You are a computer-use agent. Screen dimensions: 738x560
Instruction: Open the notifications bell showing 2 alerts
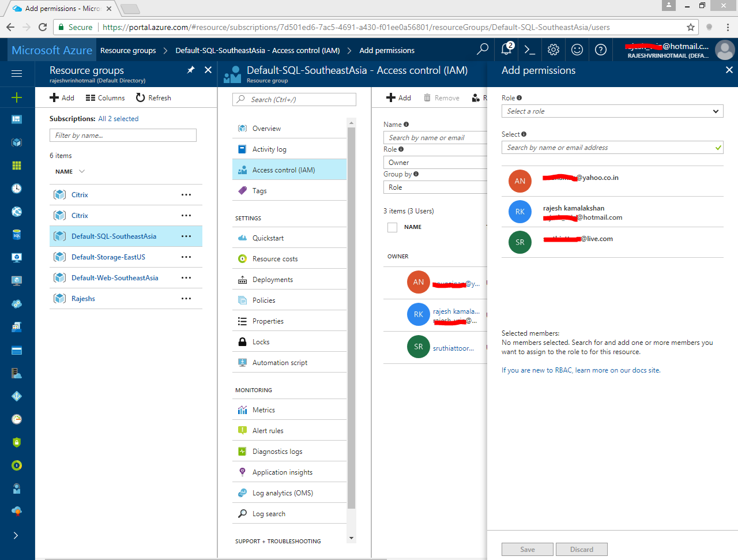(x=506, y=50)
